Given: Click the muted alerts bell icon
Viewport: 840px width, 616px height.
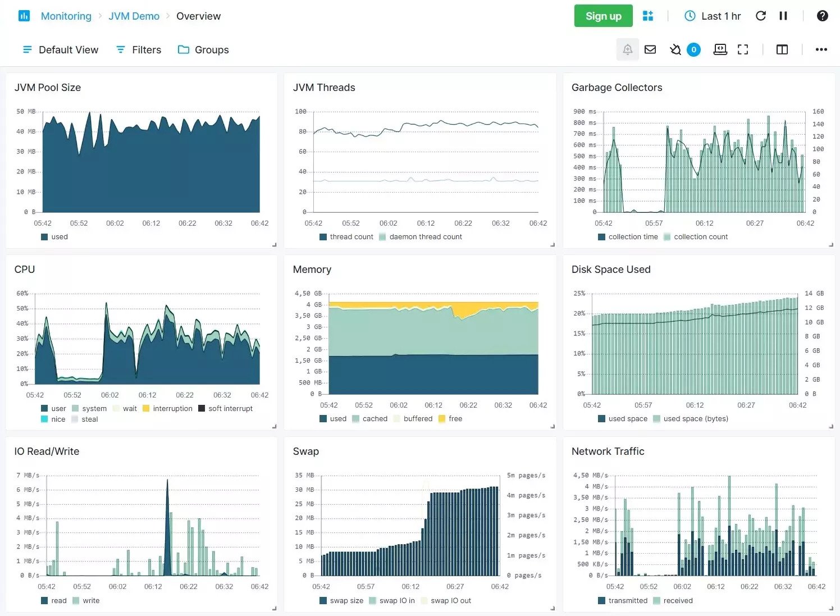Looking at the screenshot, I should pos(675,49).
